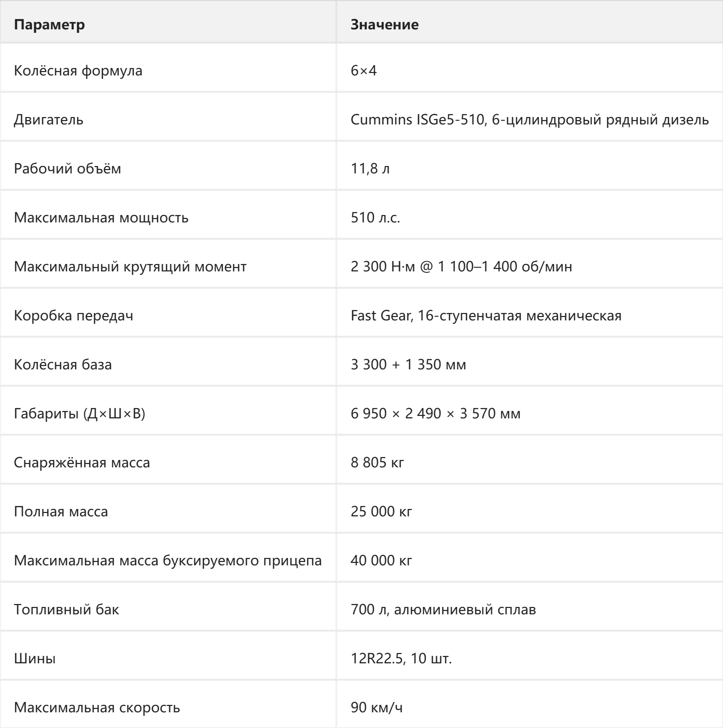The height and width of the screenshot is (728, 723).
Task: Select the 'Колёсная формула' row label
Action: pyautogui.click(x=78, y=71)
